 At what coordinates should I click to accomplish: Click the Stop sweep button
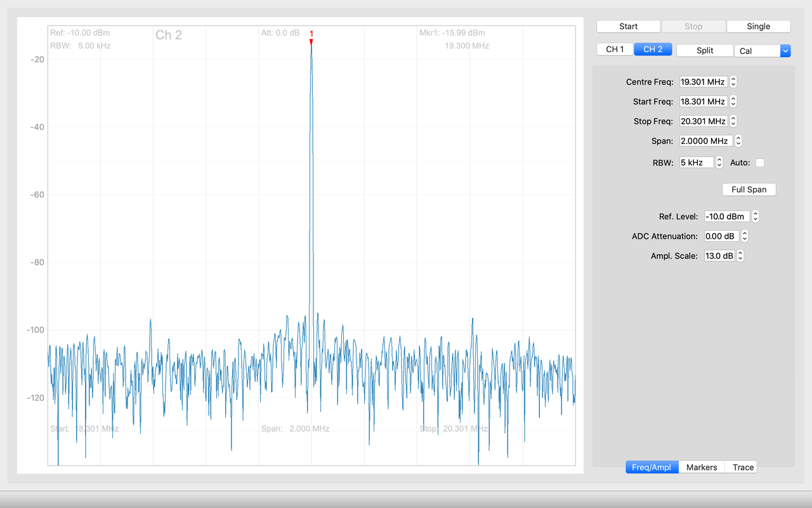click(693, 26)
